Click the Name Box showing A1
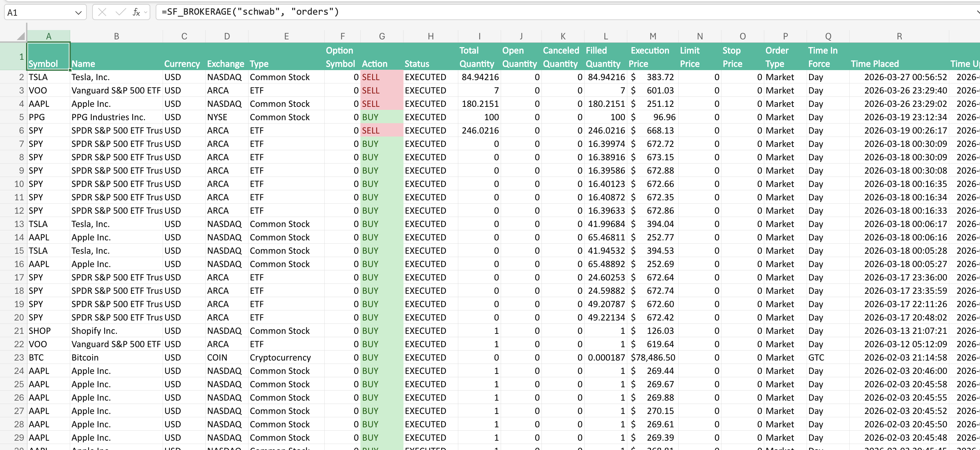The height and width of the screenshot is (450, 980). pos(45,12)
